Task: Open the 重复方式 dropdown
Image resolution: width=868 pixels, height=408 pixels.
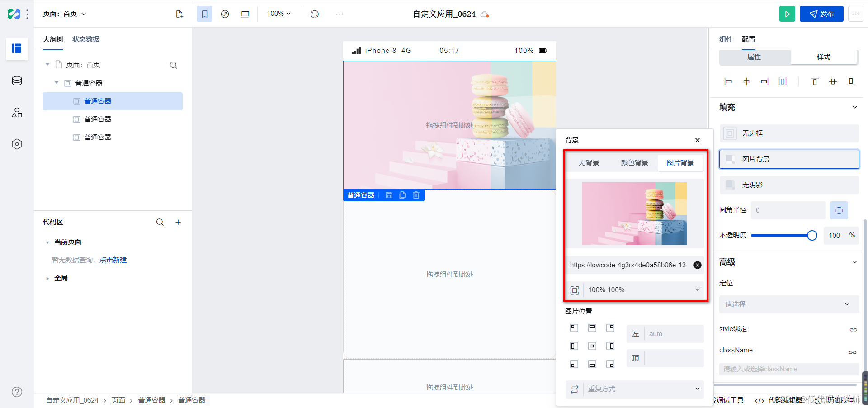Action: click(635, 389)
